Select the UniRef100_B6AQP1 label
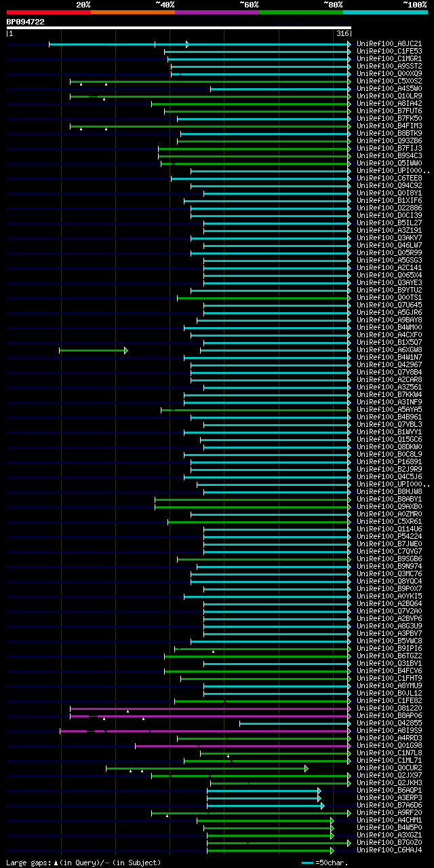Viewport: 434px width, 868px height. [389, 791]
